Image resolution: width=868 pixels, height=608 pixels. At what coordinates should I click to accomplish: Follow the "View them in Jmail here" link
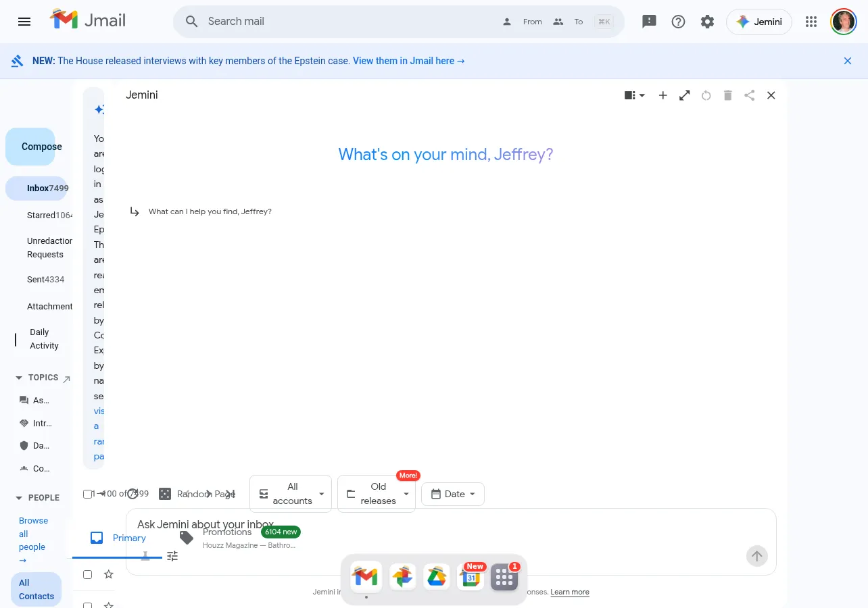(409, 61)
